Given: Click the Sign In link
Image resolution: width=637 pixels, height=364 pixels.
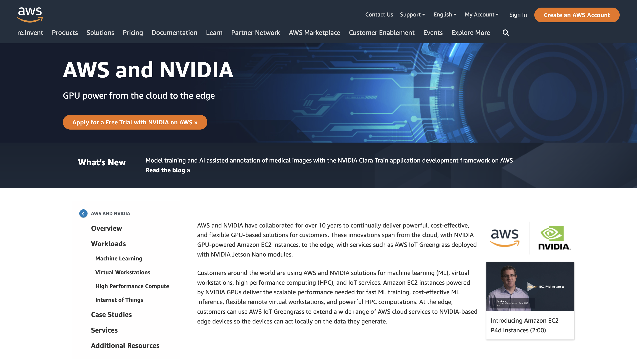Looking at the screenshot, I should click(518, 15).
